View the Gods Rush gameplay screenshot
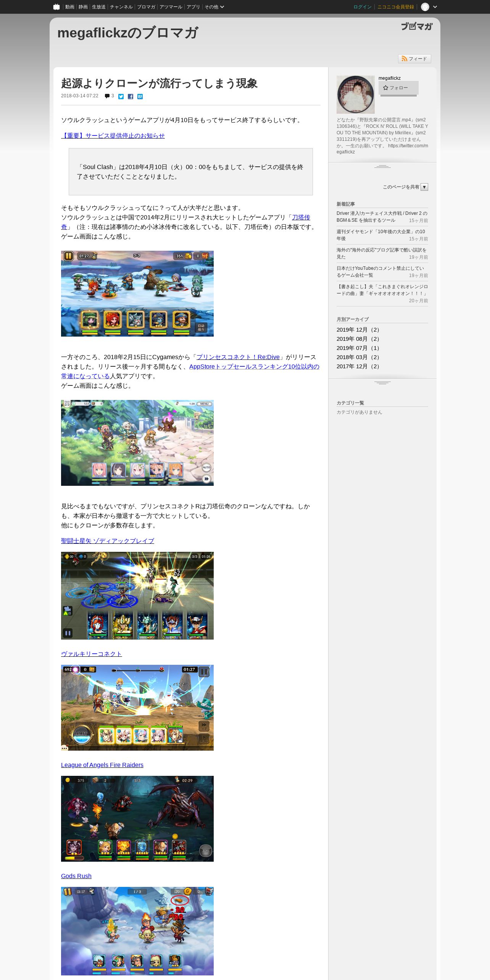490x980 pixels. tap(137, 931)
